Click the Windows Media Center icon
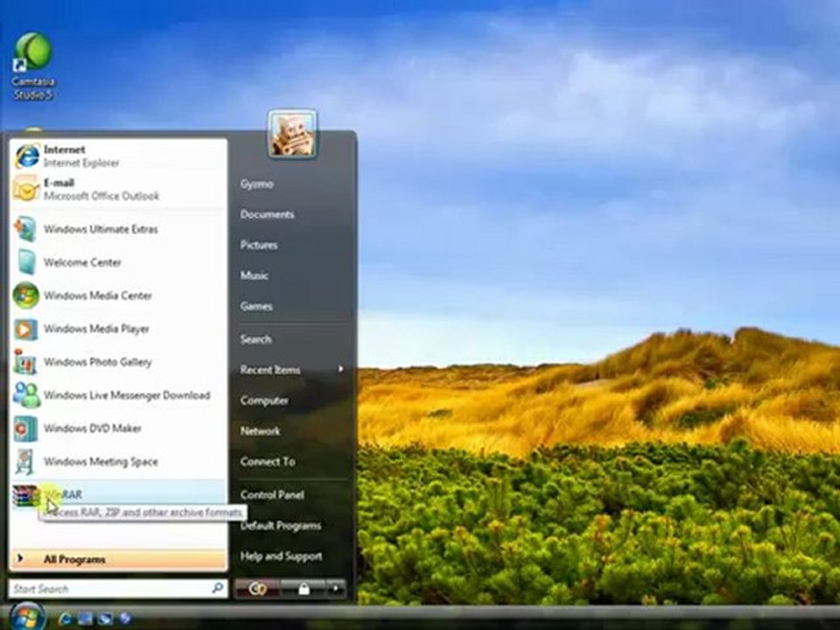 pyautogui.click(x=25, y=296)
